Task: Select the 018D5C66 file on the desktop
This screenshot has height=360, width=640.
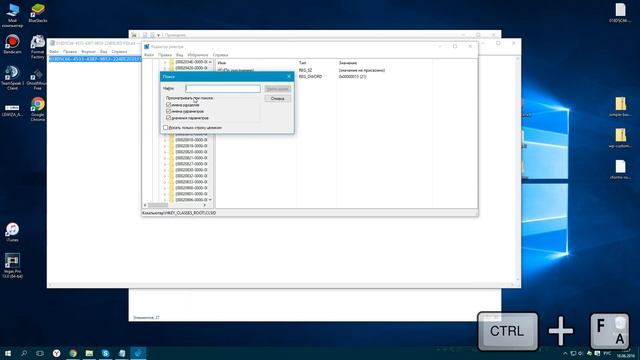Action: point(620,13)
